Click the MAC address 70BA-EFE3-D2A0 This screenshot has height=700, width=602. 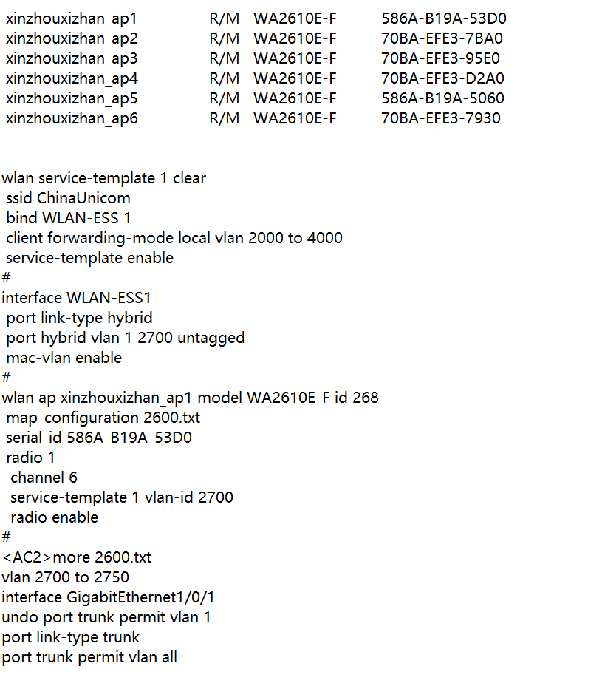pos(442,78)
